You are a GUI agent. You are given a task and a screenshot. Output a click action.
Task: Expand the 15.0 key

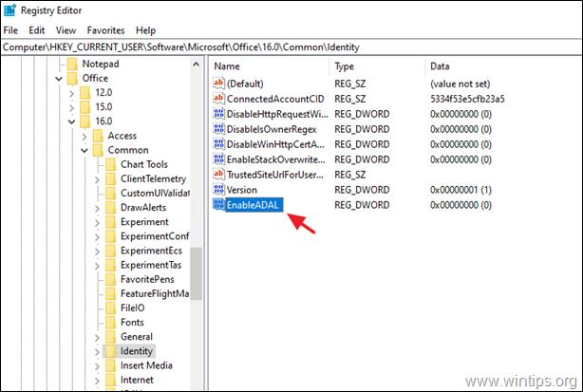pyautogui.click(x=71, y=108)
